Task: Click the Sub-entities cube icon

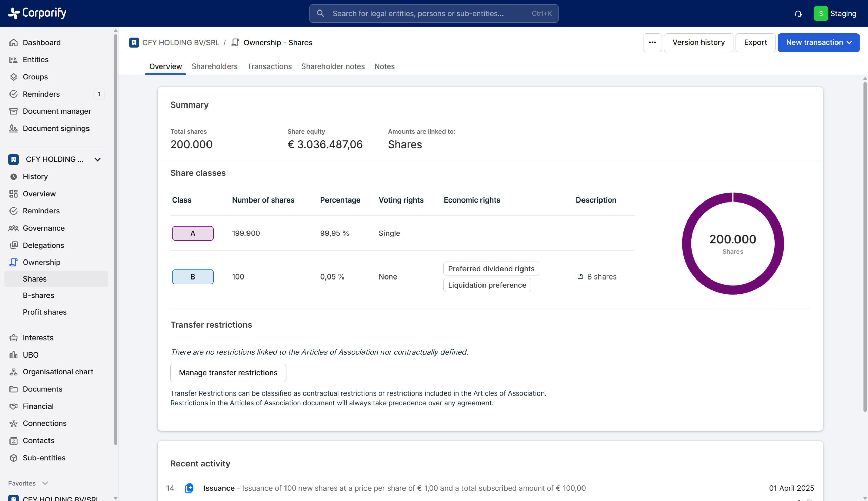Action: (x=14, y=458)
